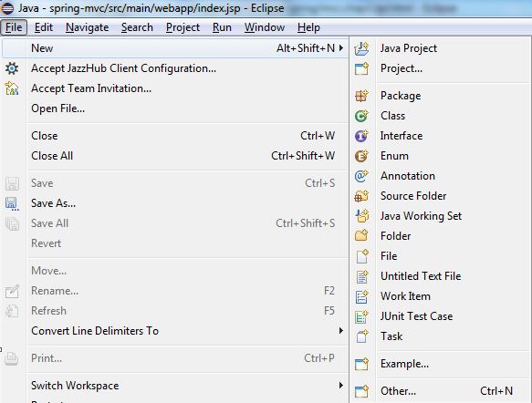Image resolution: width=532 pixels, height=403 pixels.
Task: Click the yellow Folder icon
Action: 361,236
